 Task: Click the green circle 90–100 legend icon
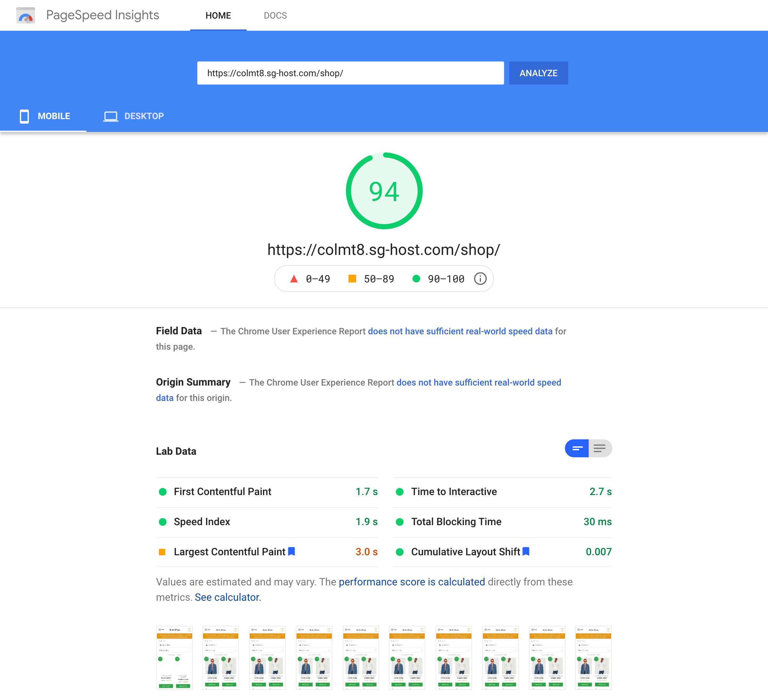(416, 279)
